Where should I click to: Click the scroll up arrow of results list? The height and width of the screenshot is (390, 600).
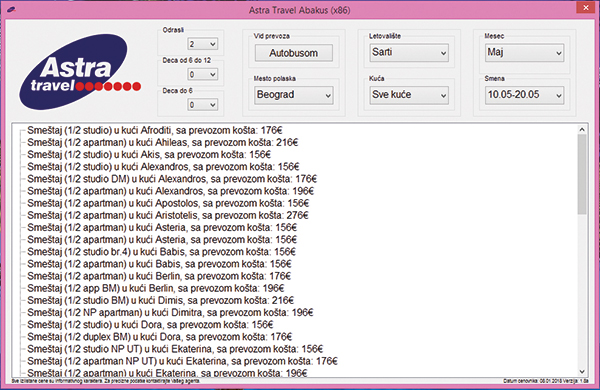pos(582,129)
